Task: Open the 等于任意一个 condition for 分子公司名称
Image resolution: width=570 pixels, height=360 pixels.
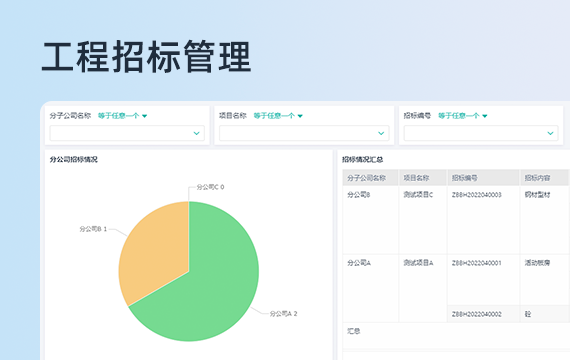Action: (123, 116)
